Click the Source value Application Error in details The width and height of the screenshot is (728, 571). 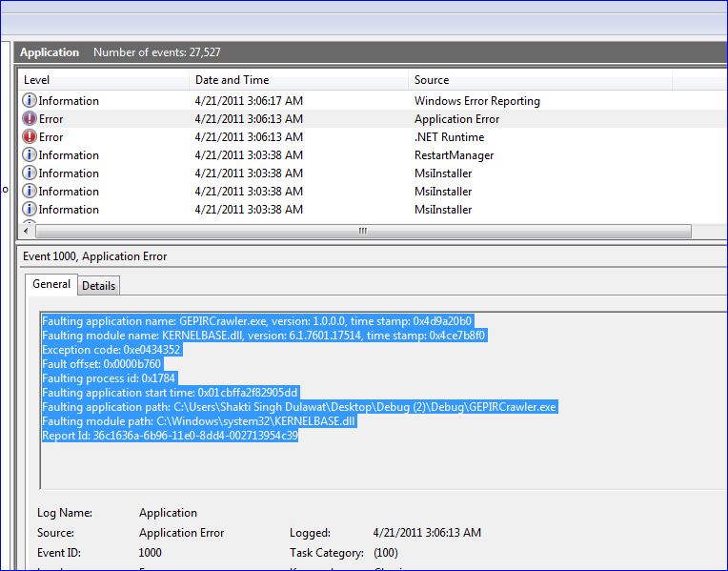click(x=182, y=533)
